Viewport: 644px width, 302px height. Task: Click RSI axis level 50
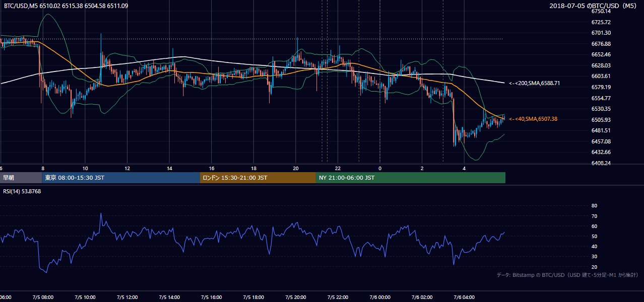pos(594,236)
